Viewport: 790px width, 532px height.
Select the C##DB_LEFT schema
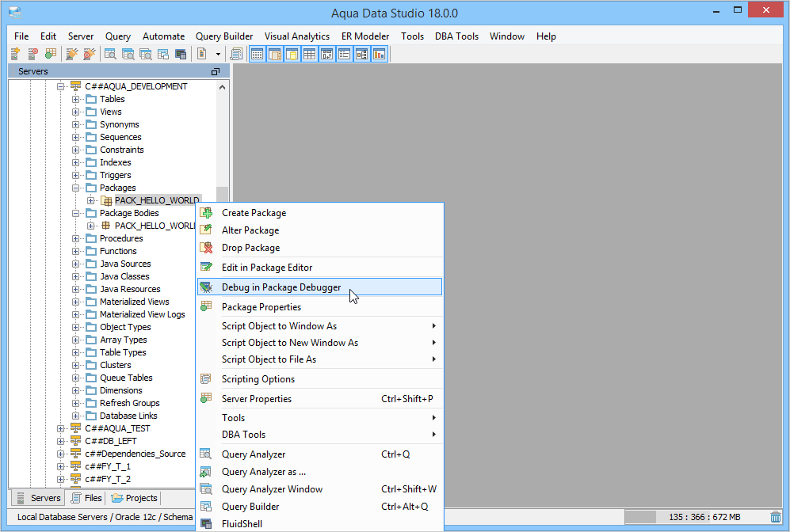tap(111, 442)
